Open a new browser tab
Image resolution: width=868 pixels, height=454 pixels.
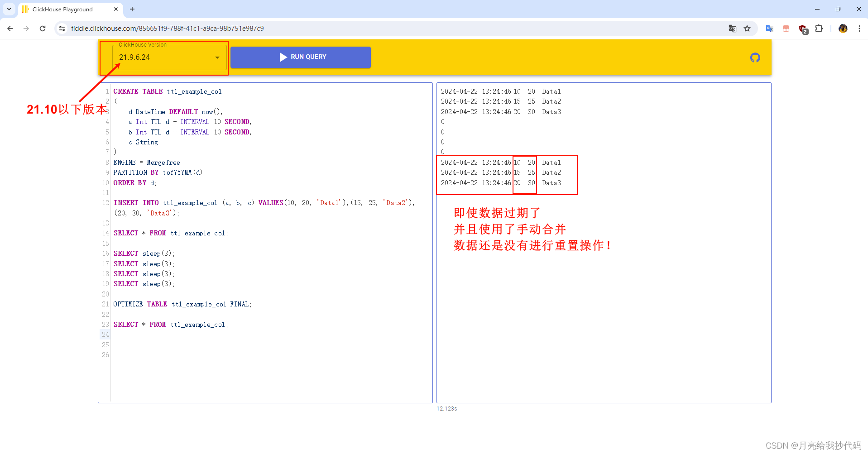click(x=132, y=9)
